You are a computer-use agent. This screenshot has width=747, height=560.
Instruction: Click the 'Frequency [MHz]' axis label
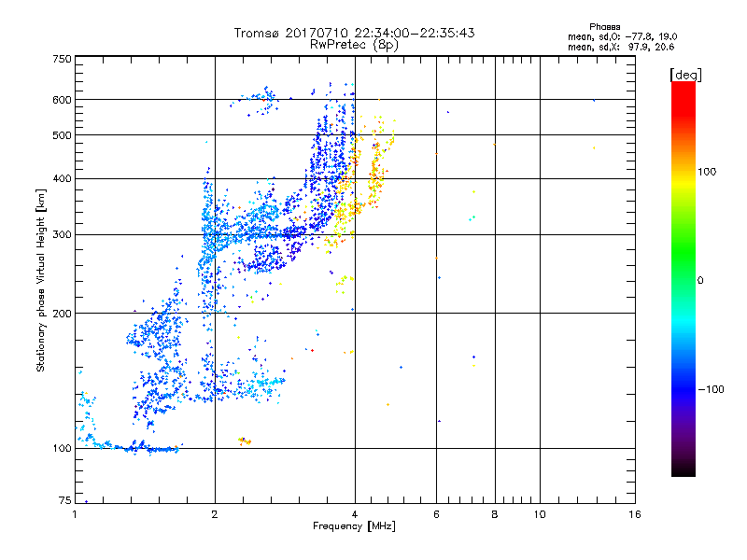point(354,526)
